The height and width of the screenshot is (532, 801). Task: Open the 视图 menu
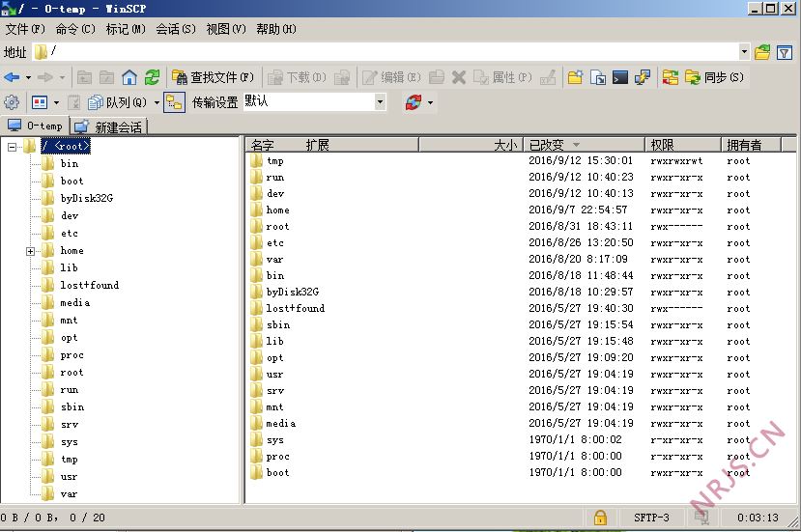tap(226, 29)
